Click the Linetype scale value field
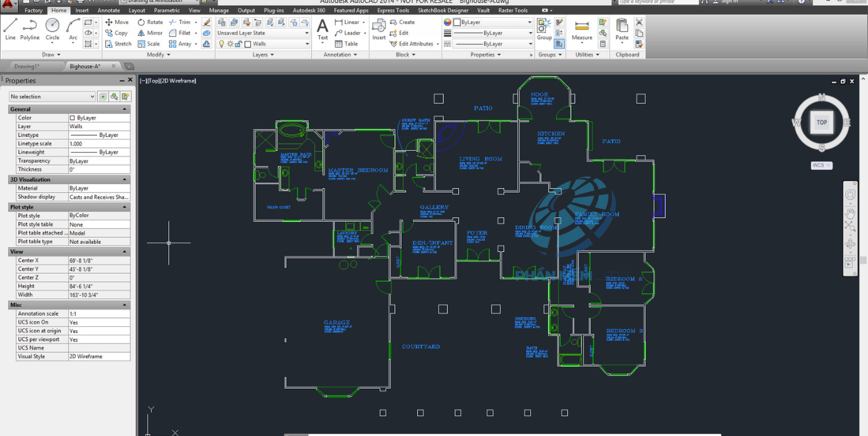868x436 pixels. [x=99, y=144]
